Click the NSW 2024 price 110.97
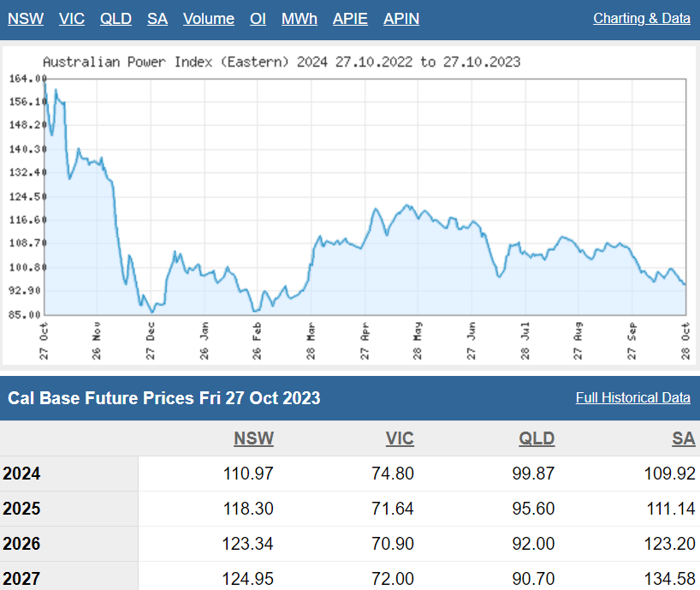Screen dimensions: 700x590 pos(246,474)
